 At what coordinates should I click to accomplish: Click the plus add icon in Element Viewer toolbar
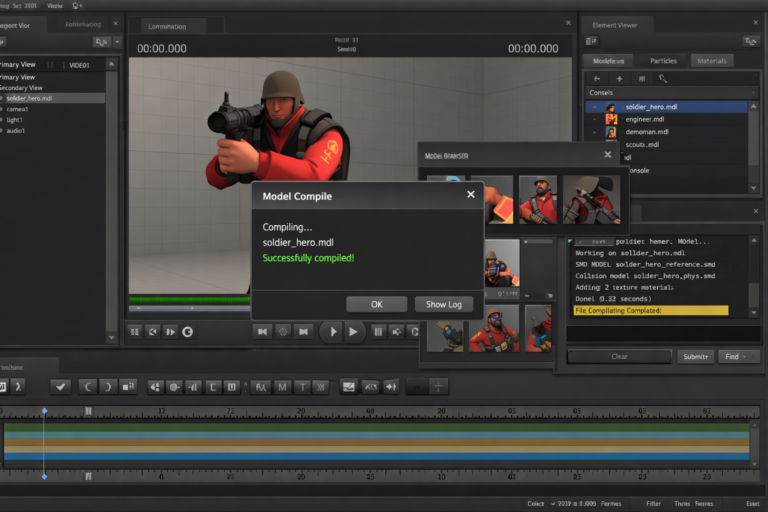[x=619, y=78]
